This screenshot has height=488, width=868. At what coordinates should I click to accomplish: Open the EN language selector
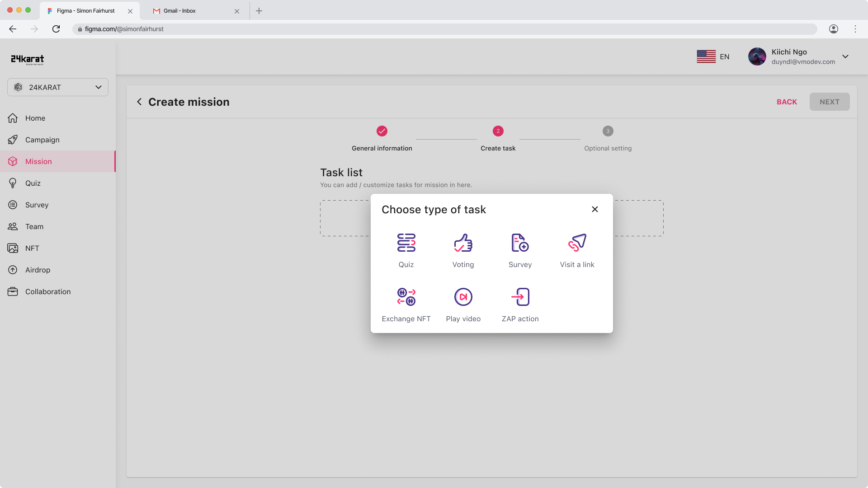pyautogui.click(x=713, y=56)
